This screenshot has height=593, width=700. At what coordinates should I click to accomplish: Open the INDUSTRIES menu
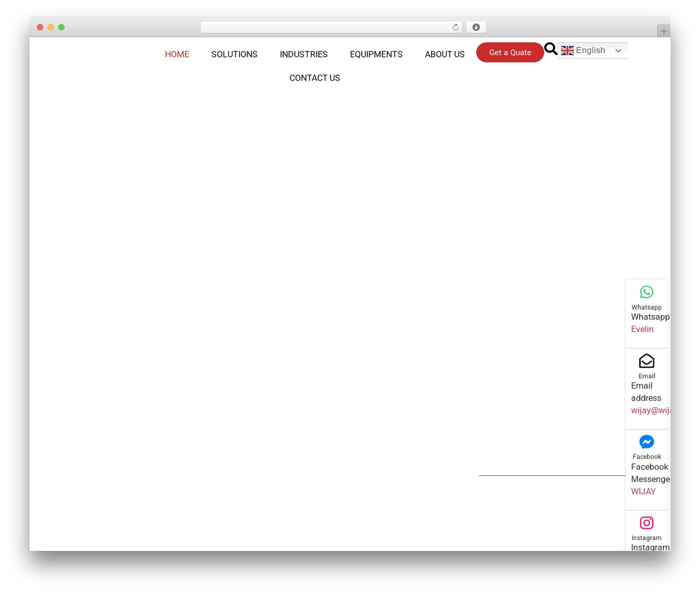(x=304, y=54)
